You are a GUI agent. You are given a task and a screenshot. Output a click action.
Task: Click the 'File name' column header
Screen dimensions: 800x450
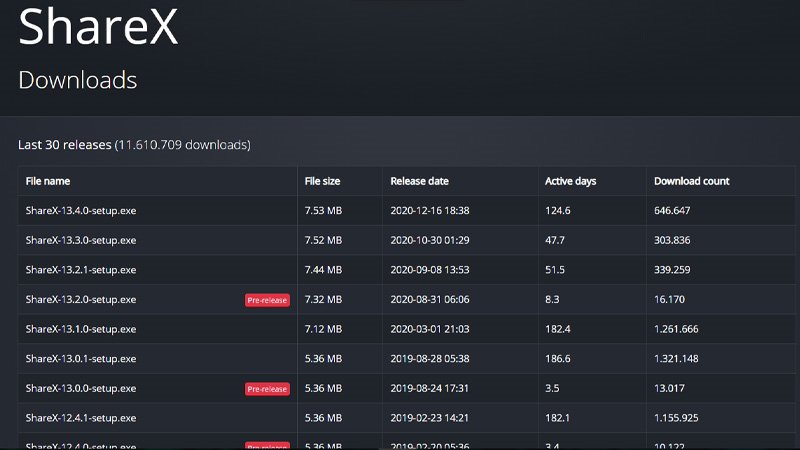tap(48, 181)
